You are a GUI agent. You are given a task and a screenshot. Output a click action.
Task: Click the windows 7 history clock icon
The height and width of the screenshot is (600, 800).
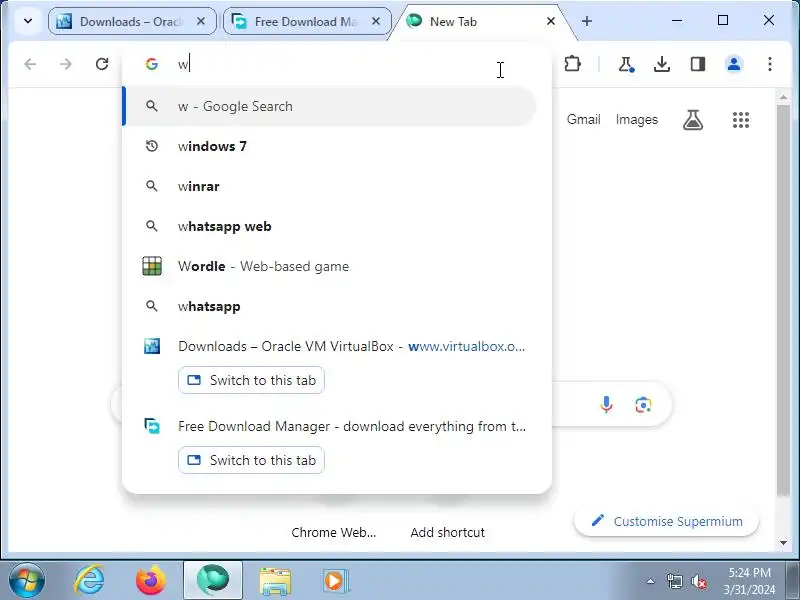tap(152, 146)
